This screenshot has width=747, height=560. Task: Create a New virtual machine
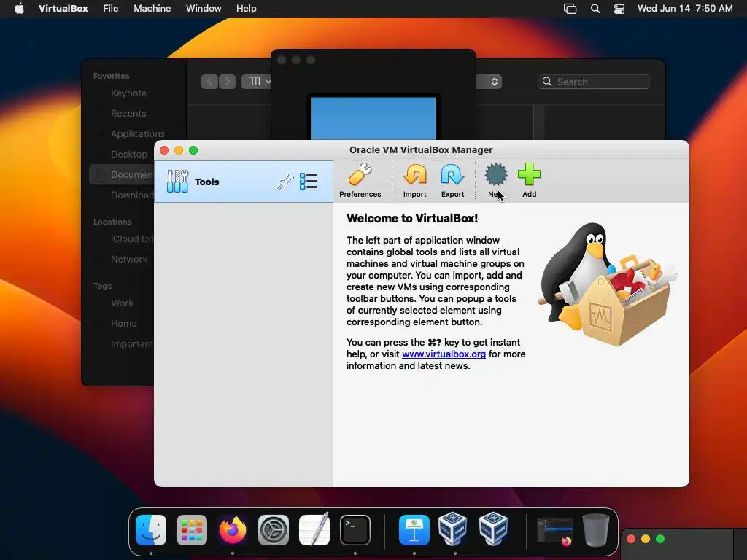click(496, 181)
